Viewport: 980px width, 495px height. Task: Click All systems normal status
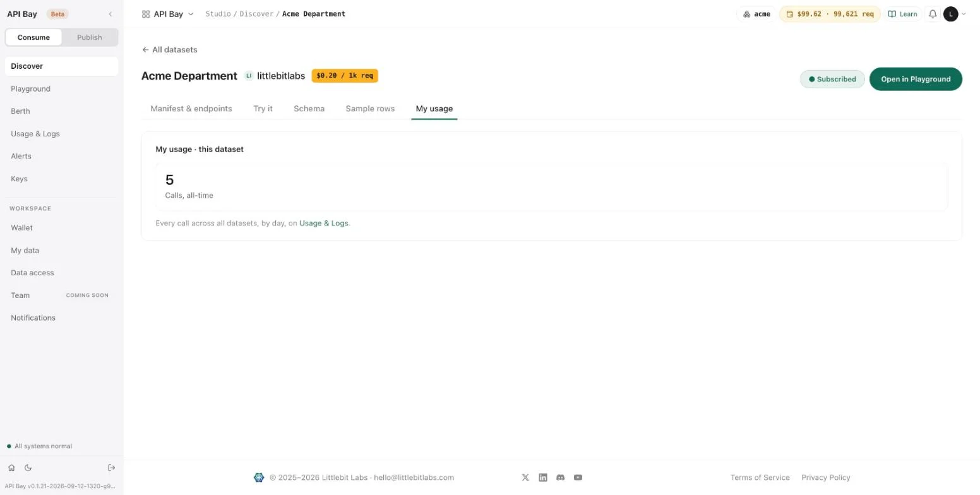click(x=40, y=446)
